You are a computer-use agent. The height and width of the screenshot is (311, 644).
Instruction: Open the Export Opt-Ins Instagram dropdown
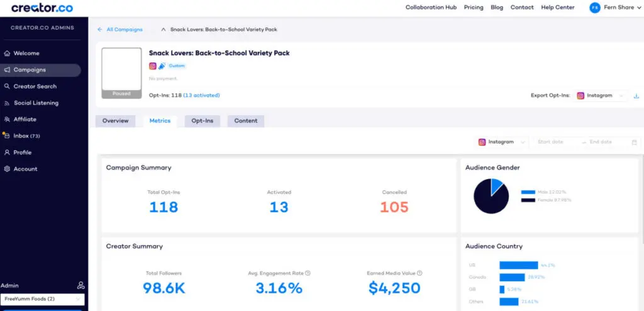tap(602, 95)
